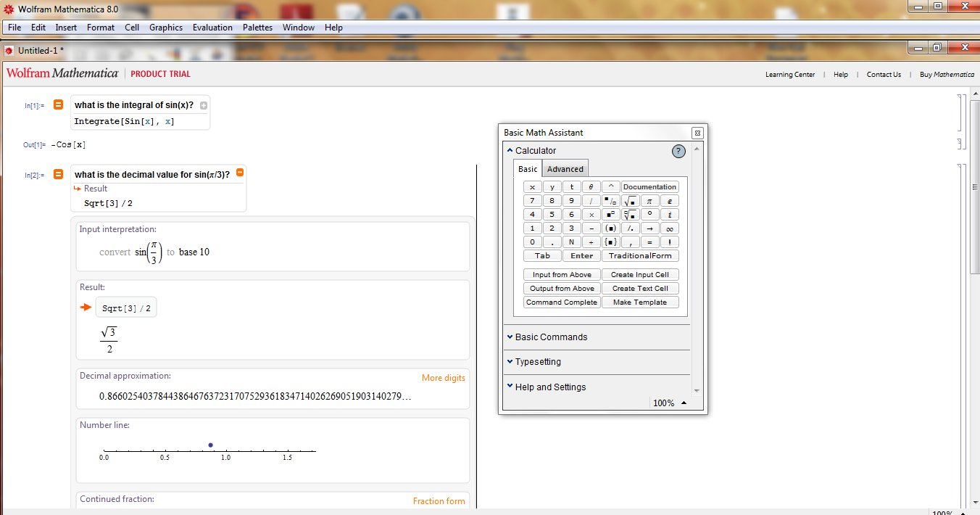980x515 pixels.
Task: Insert the ReplaceAll '/.' operator
Action: [x=630, y=228]
